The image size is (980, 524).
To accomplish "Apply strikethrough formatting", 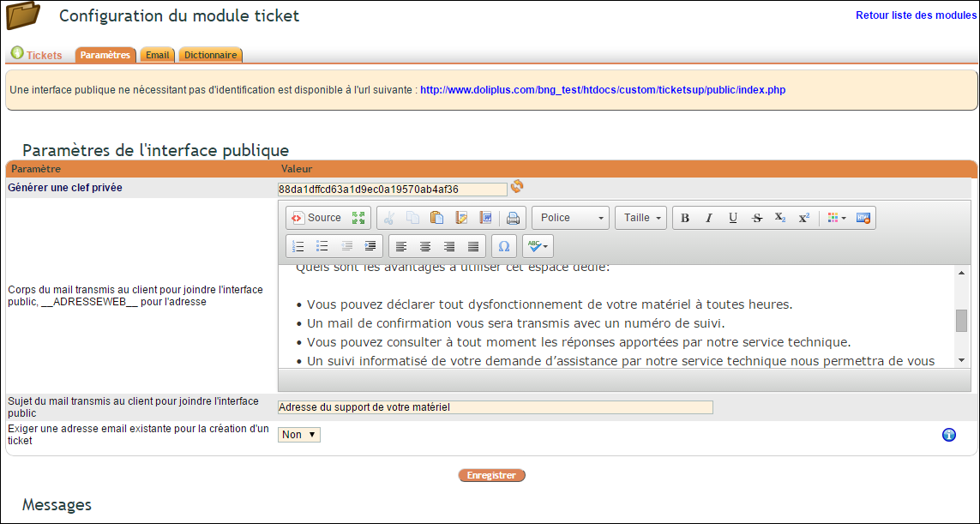I will tap(757, 218).
